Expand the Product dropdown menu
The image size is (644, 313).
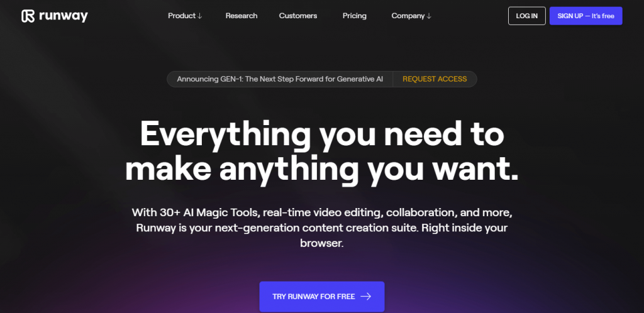coord(185,16)
